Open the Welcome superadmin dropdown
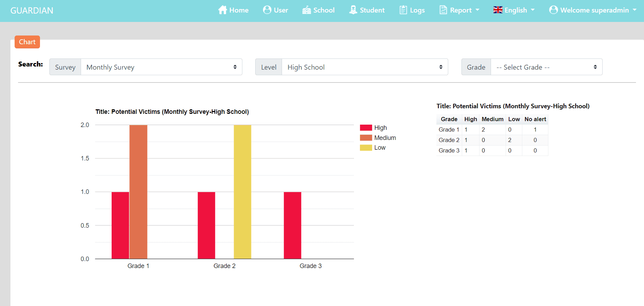644x306 pixels. point(593,10)
